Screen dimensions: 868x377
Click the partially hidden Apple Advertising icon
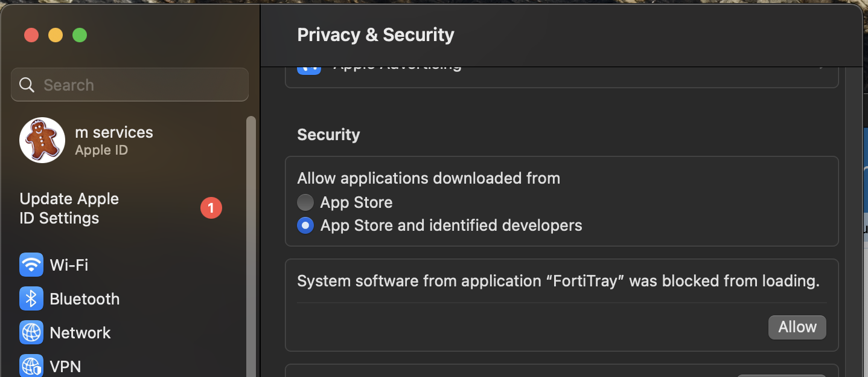click(x=309, y=69)
